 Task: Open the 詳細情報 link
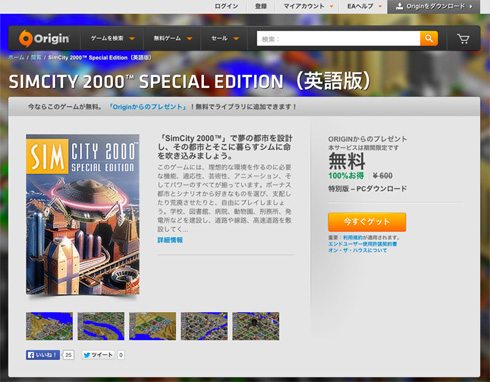click(x=170, y=240)
